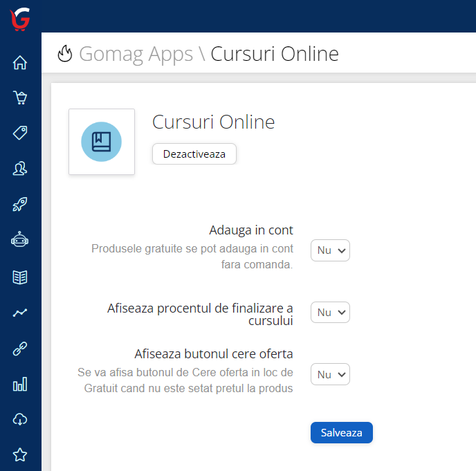Open the Afiseaza procentul de finalizare dropdown
This screenshot has width=476, height=471.
click(330, 313)
